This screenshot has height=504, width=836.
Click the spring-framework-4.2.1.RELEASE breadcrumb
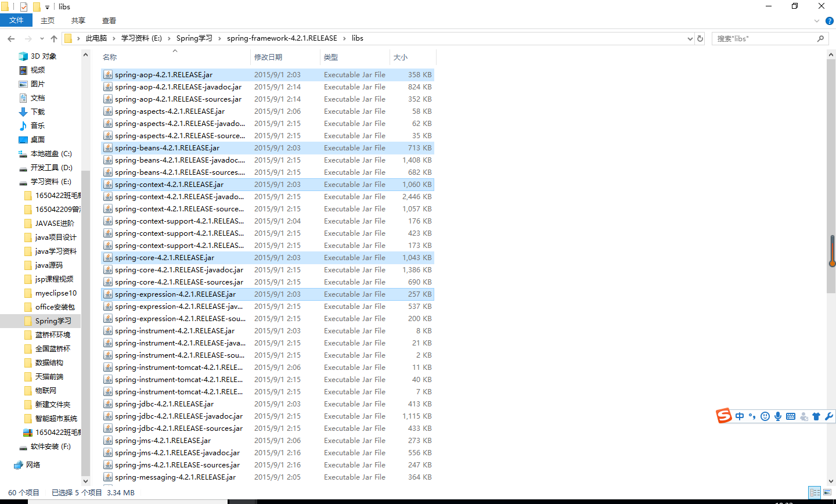pos(282,38)
